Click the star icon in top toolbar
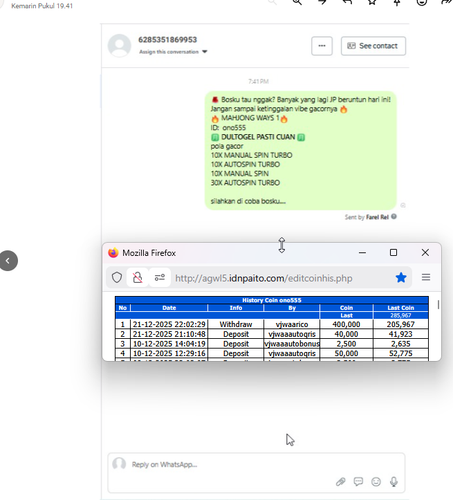The height and width of the screenshot is (500, 453). pos(372,2)
